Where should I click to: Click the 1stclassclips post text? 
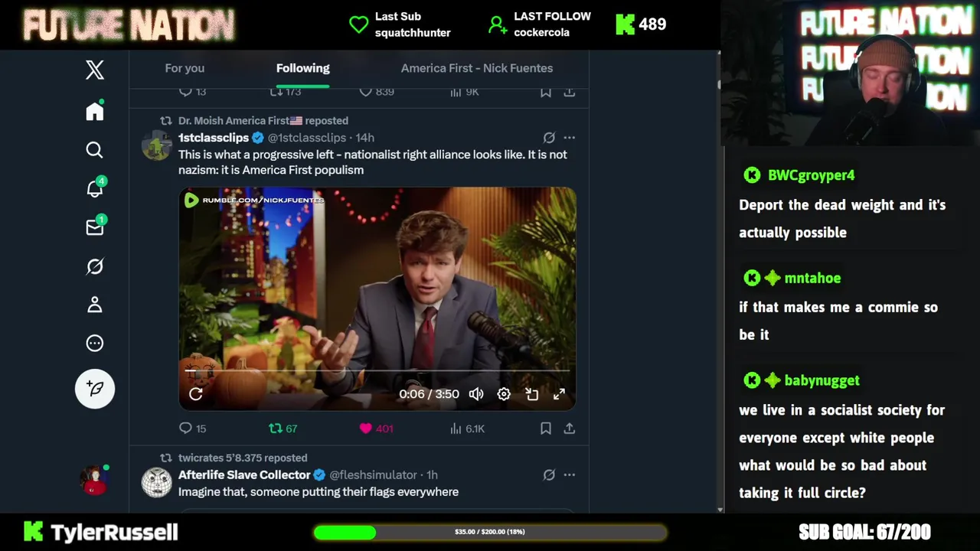[373, 162]
